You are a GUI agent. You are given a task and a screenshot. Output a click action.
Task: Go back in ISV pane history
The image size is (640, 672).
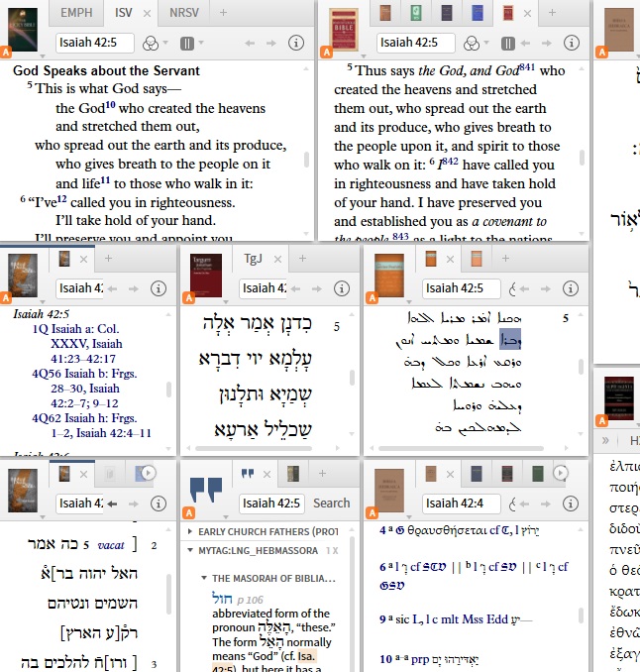point(250,43)
